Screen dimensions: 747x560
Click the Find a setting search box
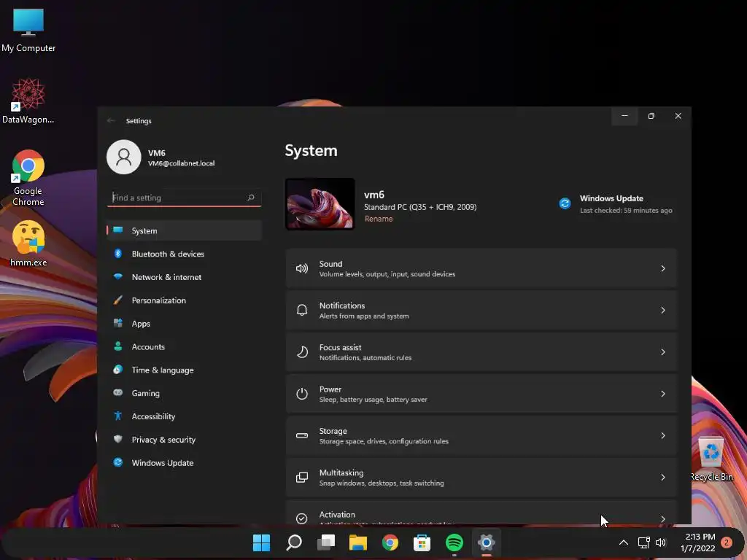click(185, 198)
